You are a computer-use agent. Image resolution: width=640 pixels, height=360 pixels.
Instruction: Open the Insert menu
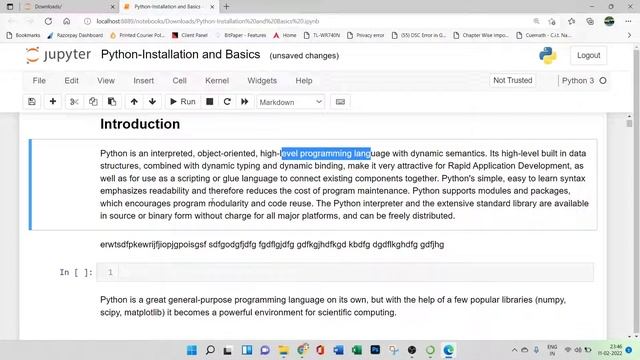pyautogui.click(x=144, y=81)
